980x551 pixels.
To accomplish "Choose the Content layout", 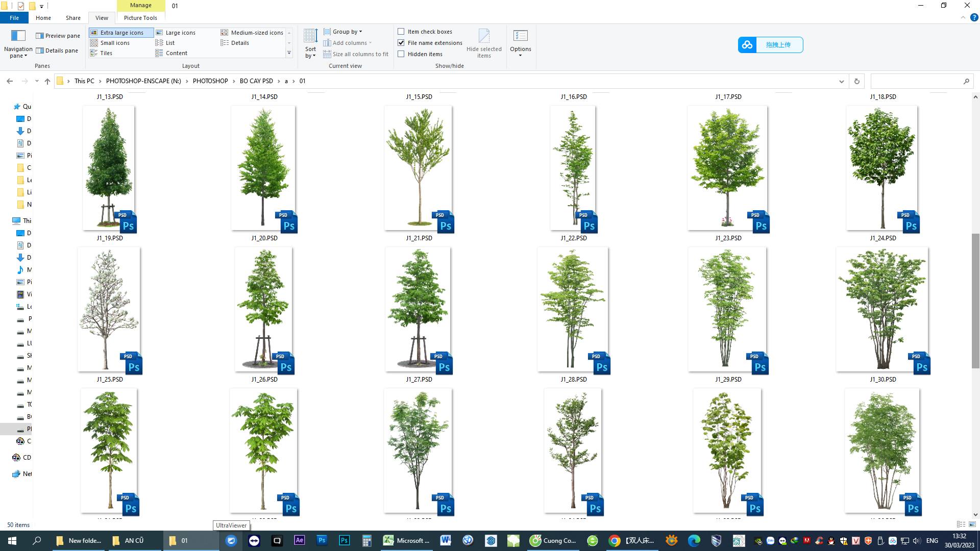I will [x=171, y=53].
